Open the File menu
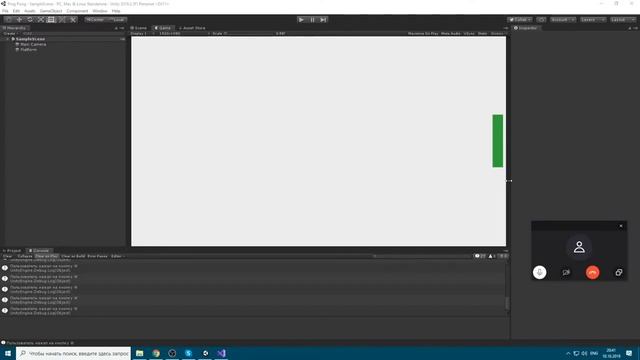The image size is (640, 360). click(x=5, y=11)
